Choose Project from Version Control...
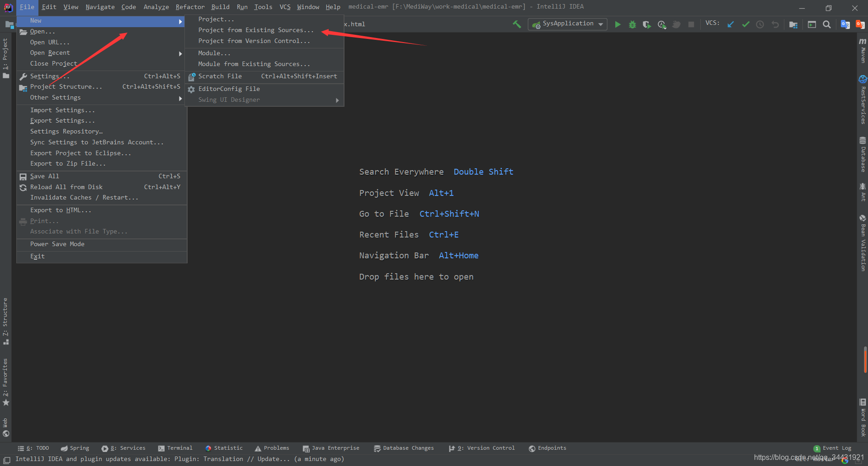The width and height of the screenshot is (868, 466). 264,41
